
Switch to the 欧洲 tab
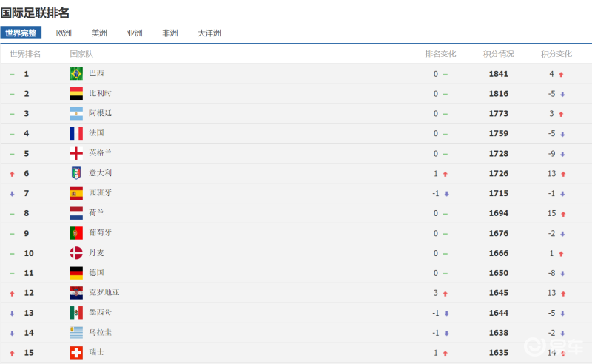64,33
